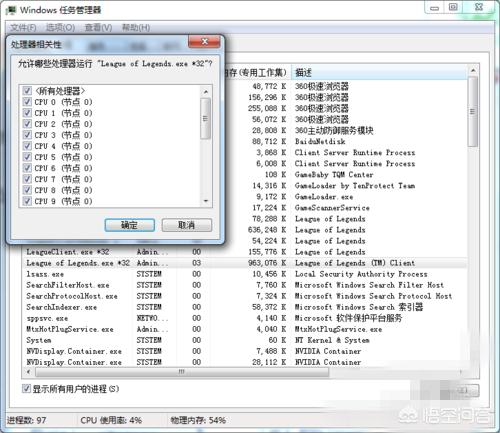The image size is (500, 433).
Task: Minimize the Task Manager window
Action: (x=434, y=8)
